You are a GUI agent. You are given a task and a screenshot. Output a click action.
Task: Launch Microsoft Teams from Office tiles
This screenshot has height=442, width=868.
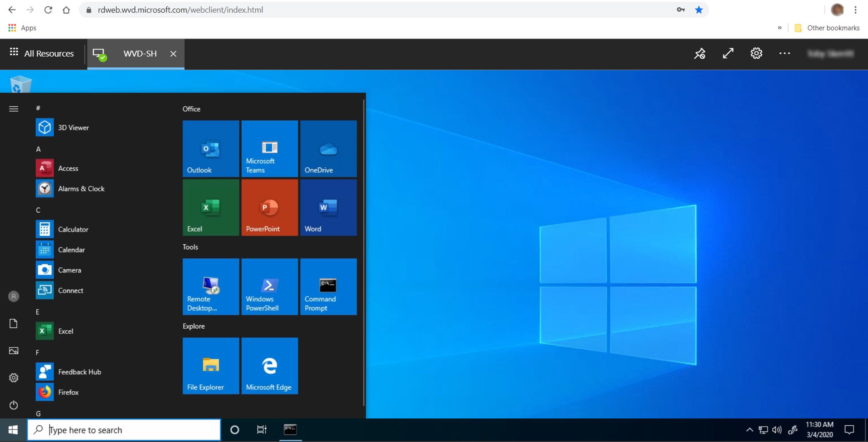point(270,149)
